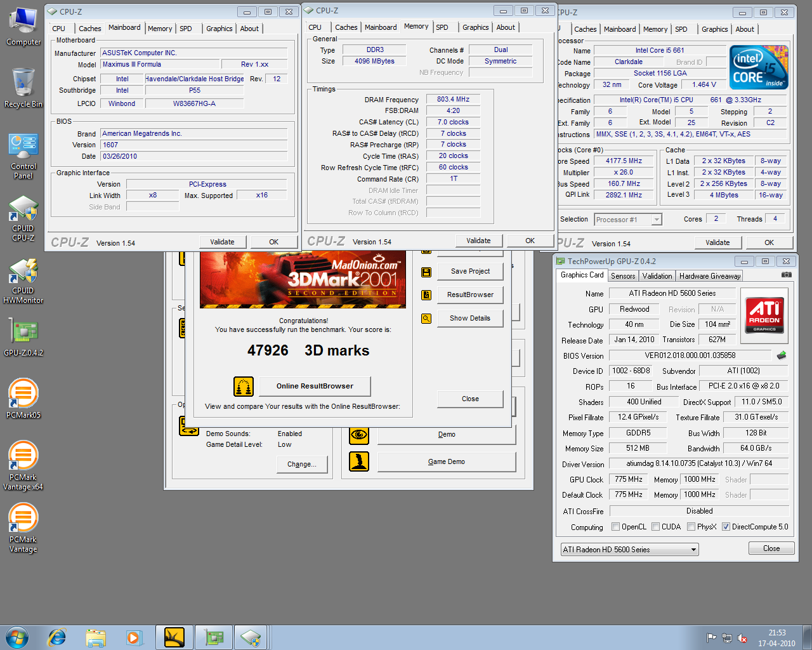
Task: Click the Save Project floppy disk icon
Action: click(426, 272)
